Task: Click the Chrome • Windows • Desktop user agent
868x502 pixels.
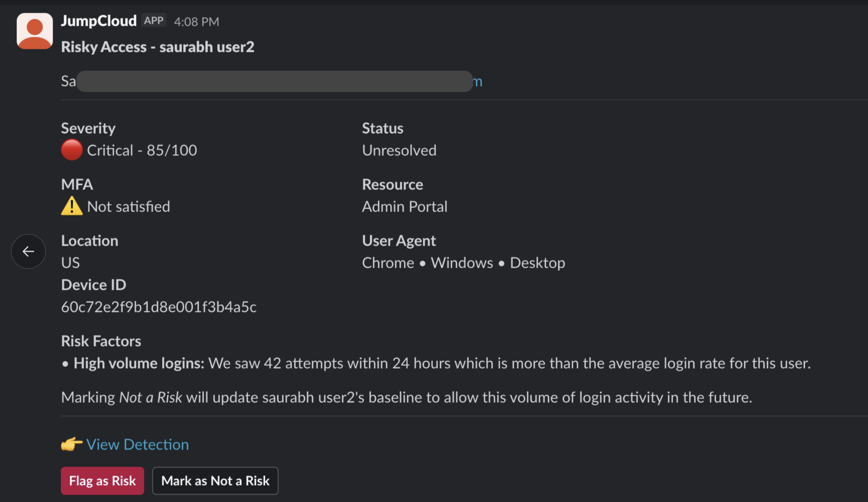Action: coord(464,263)
